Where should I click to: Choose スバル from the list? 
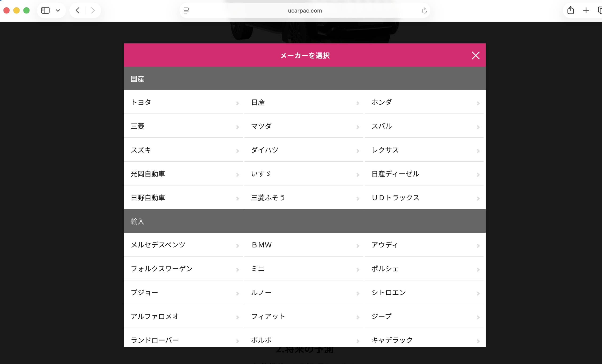click(424, 126)
